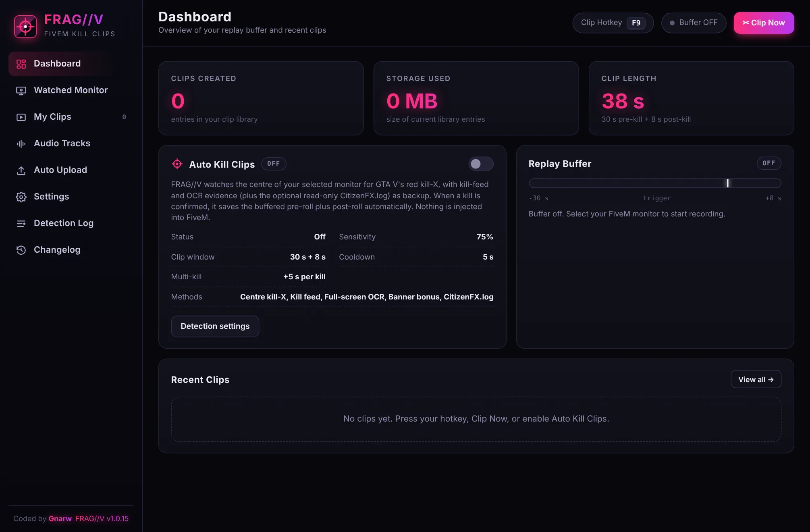Click the Changelog history clock icon
Image resolution: width=810 pixels, height=532 pixels.
[21, 250]
